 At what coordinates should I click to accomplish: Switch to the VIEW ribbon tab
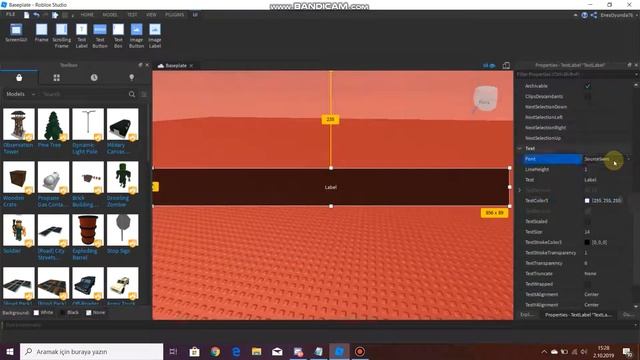tap(151, 15)
